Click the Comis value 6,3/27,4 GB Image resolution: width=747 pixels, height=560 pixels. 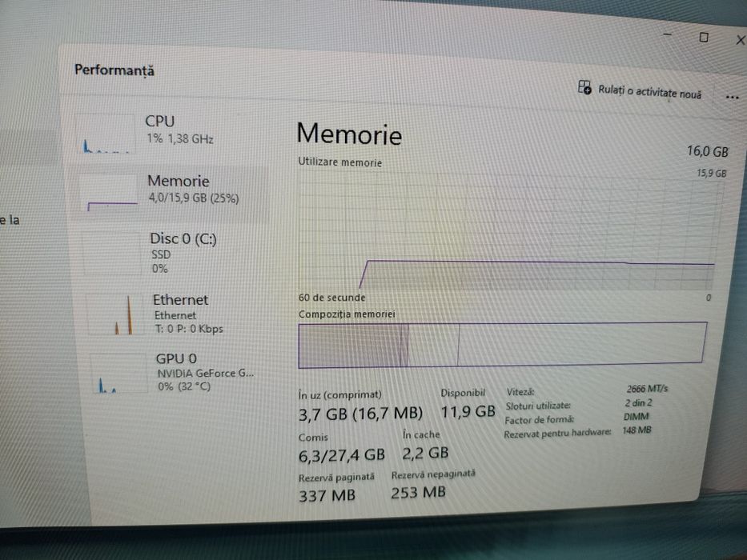coord(342,455)
